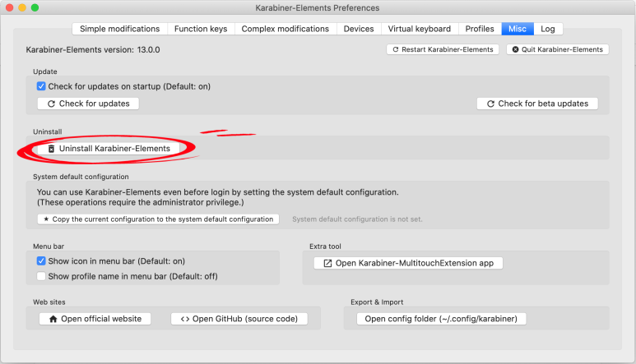Image resolution: width=636 pixels, height=364 pixels.
Task: Minimize window with the yellow button
Action: tap(22, 7)
